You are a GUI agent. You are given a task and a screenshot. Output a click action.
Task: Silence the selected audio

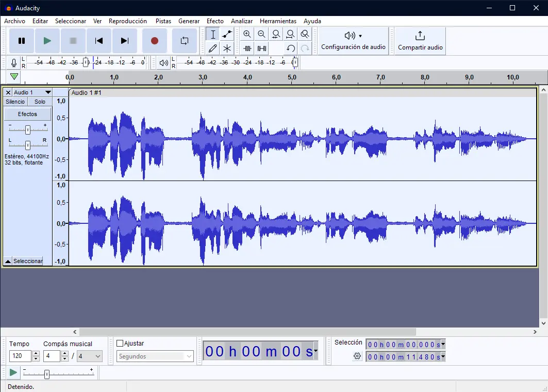[x=262, y=48]
